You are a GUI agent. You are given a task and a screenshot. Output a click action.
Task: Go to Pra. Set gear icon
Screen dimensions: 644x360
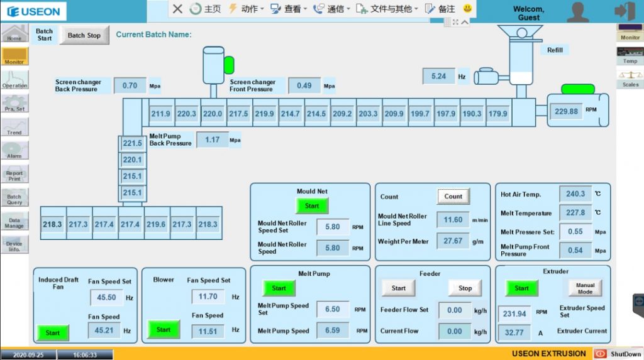coord(14,102)
